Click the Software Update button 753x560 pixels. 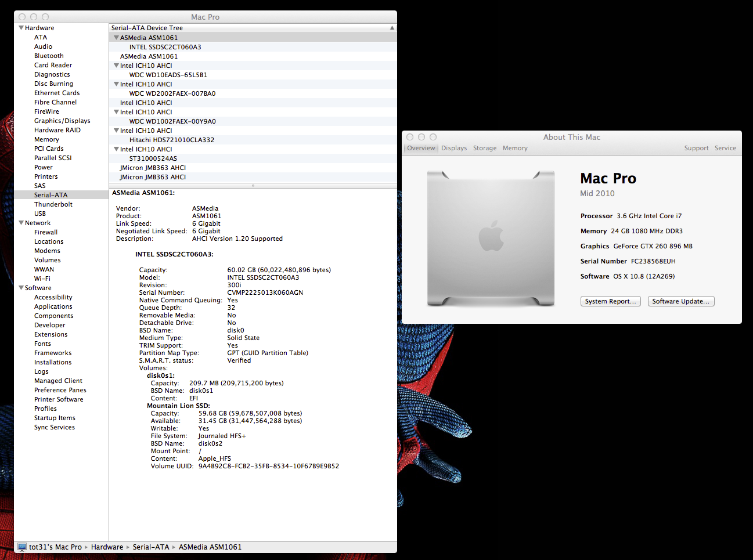(x=681, y=301)
